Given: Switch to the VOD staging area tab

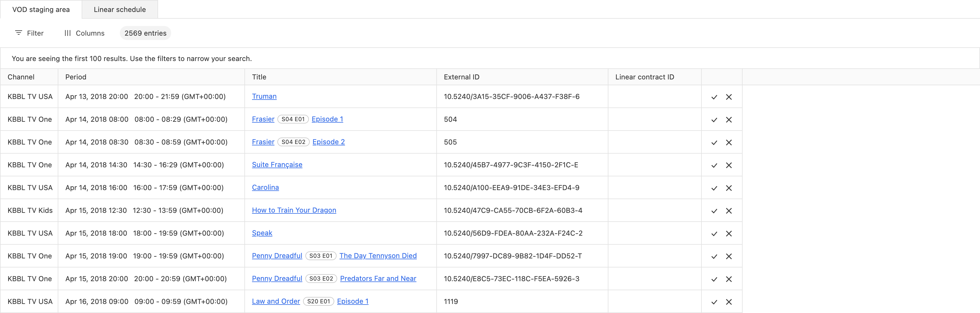Looking at the screenshot, I should [41, 10].
